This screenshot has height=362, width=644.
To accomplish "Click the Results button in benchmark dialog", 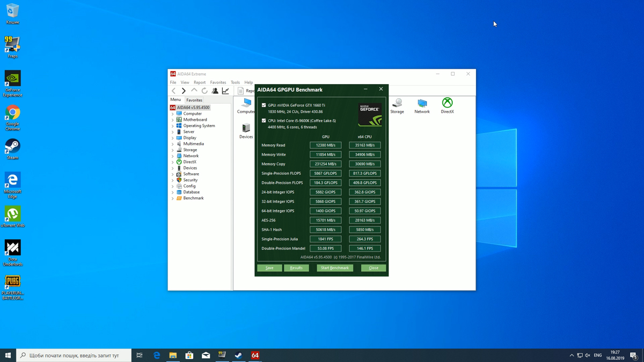I will tap(296, 268).
